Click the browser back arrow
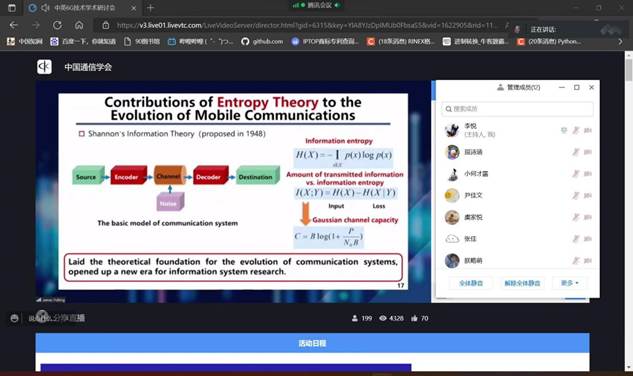The height and width of the screenshot is (376, 633). [x=14, y=25]
